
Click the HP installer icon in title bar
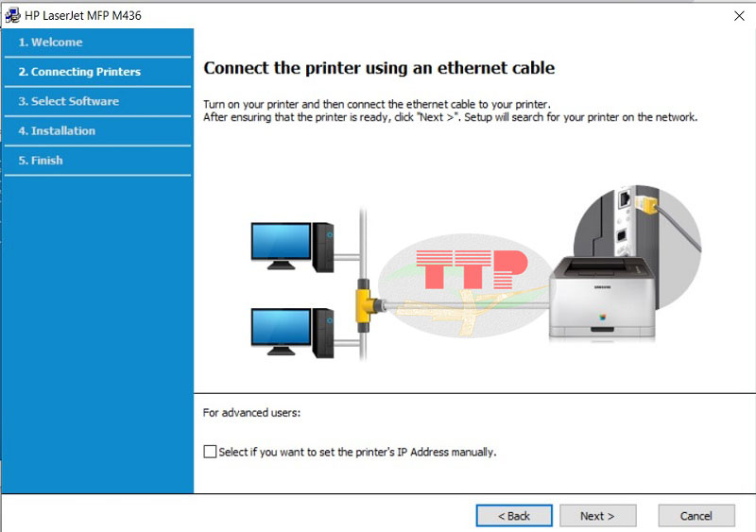point(12,15)
